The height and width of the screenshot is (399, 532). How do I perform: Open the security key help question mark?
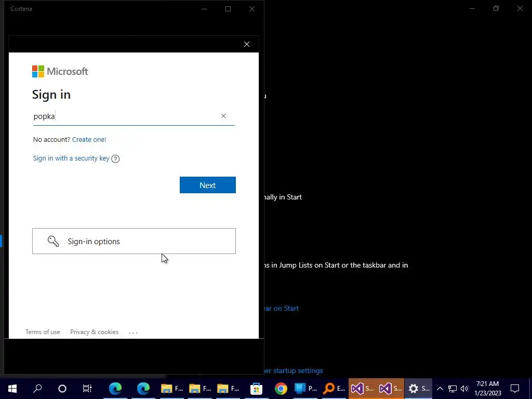point(115,159)
